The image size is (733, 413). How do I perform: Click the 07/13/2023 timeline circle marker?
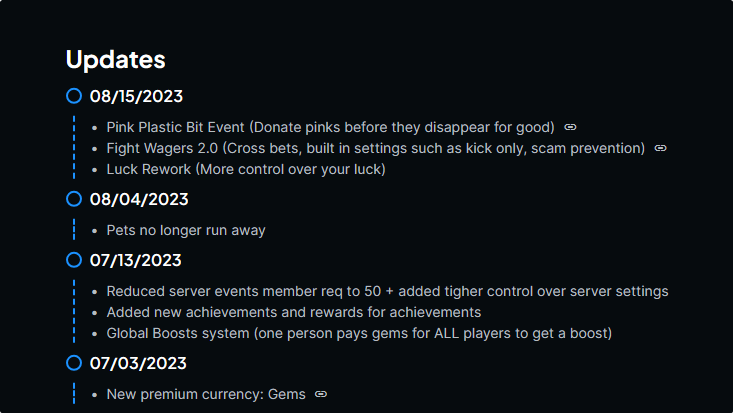click(74, 260)
